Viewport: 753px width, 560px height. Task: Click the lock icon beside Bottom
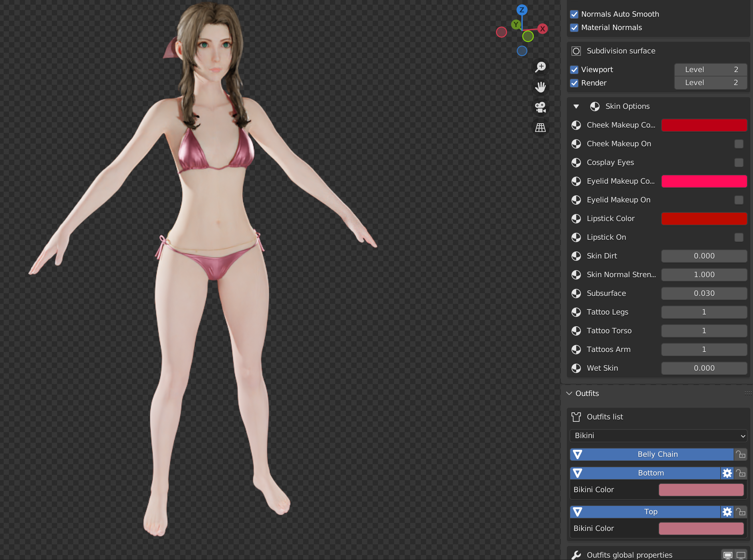(740, 473)
